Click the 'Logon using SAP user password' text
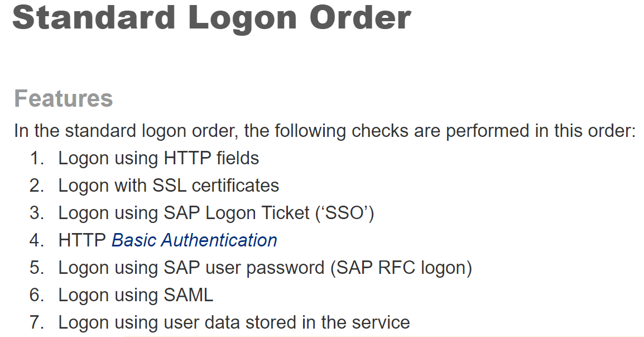The width and height of the screenshot is (644, 337). click(191, 268)
